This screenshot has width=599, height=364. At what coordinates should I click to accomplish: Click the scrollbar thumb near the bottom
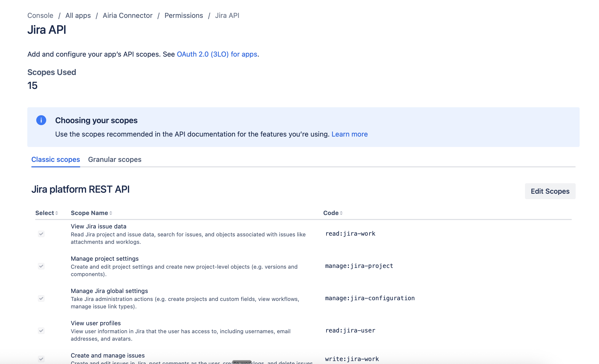tap(241, 362)
